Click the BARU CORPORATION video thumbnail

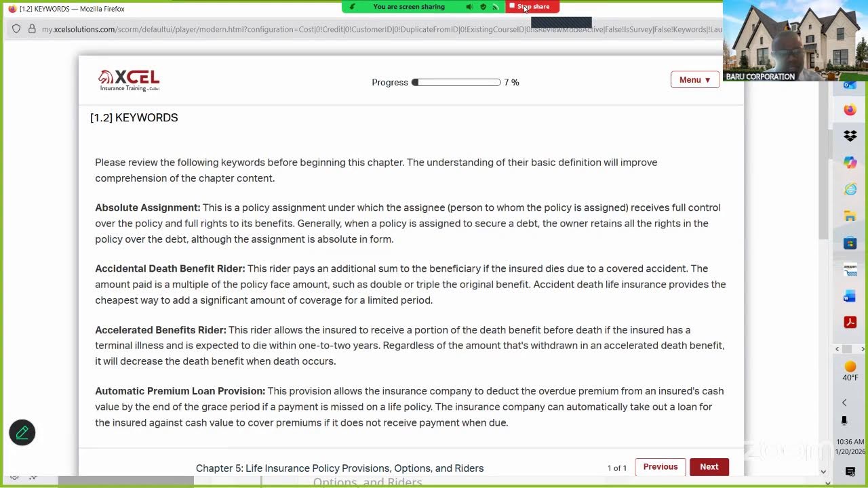tap(795, 41)
